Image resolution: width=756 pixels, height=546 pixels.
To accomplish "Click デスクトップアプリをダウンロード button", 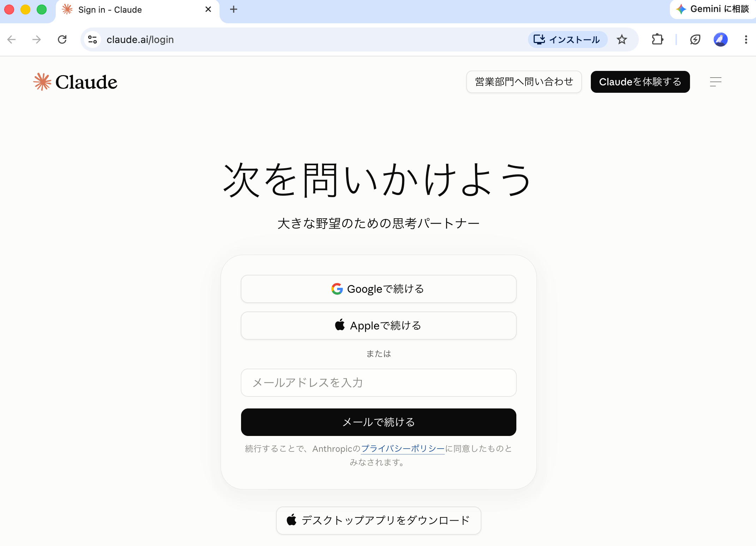I will point(378,521).
